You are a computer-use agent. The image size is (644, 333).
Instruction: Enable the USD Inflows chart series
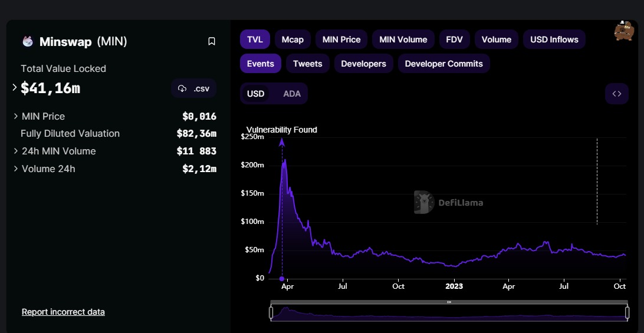pyautogui.click(x=554, y=39)
